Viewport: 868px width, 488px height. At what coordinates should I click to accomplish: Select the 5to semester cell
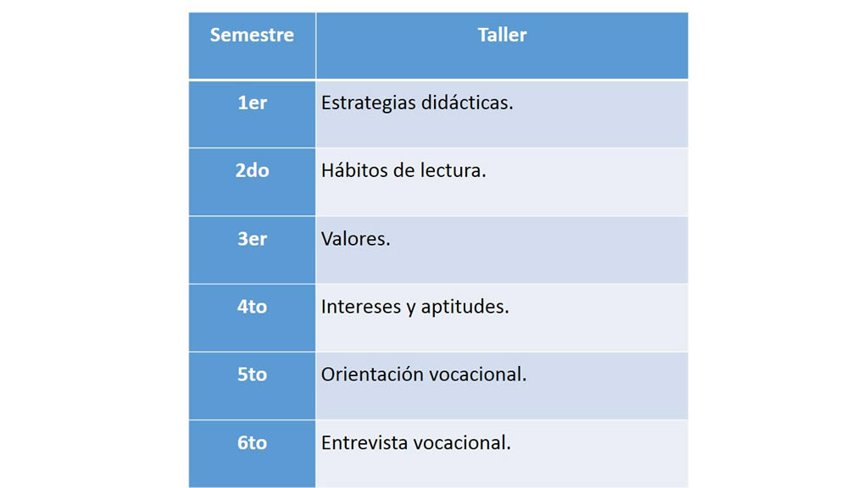tap(252, 374)
